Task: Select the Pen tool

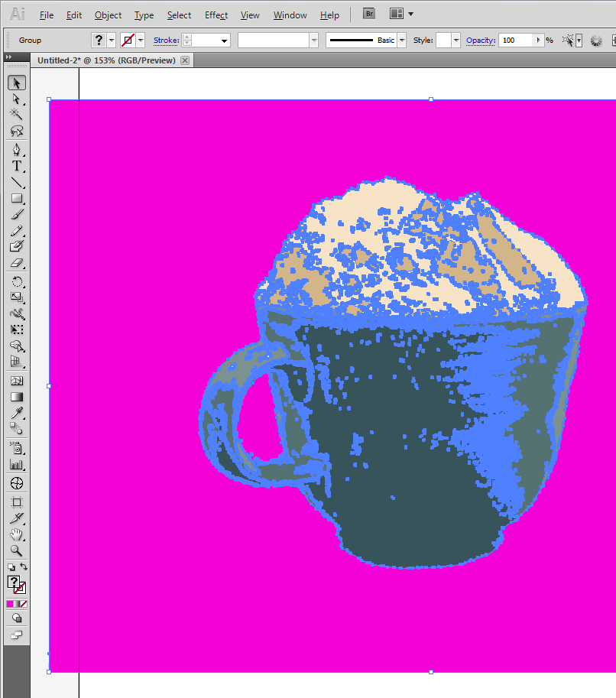Action: [x=16, y=149]
